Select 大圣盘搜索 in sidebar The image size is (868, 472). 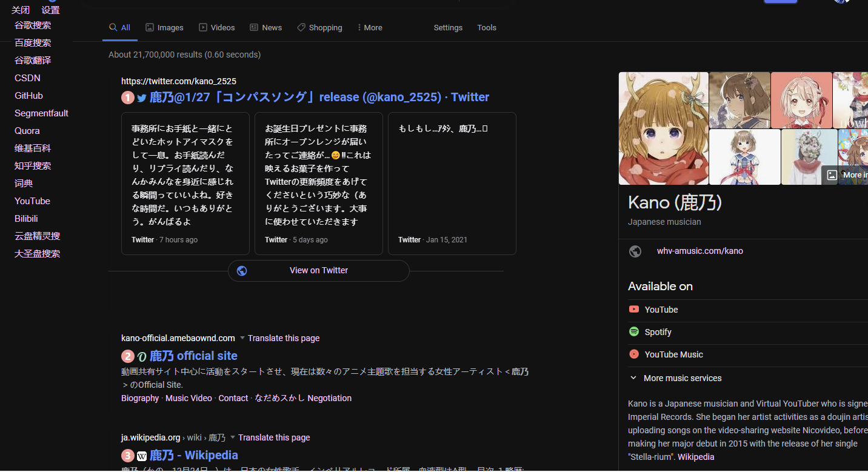coord(38,254)
